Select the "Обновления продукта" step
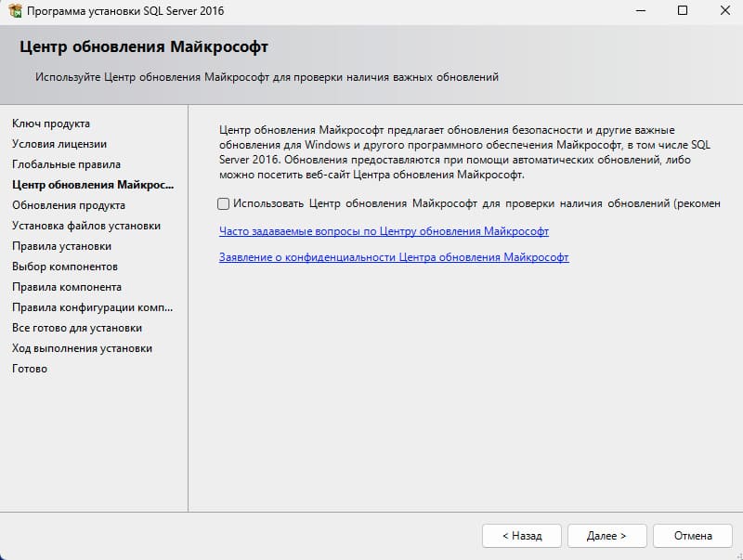The height and width of the screenshot is (560, 743). click(69, 205)
